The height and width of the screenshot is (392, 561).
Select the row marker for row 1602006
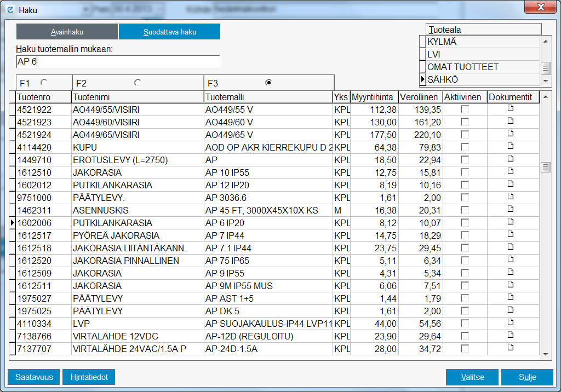12,223
